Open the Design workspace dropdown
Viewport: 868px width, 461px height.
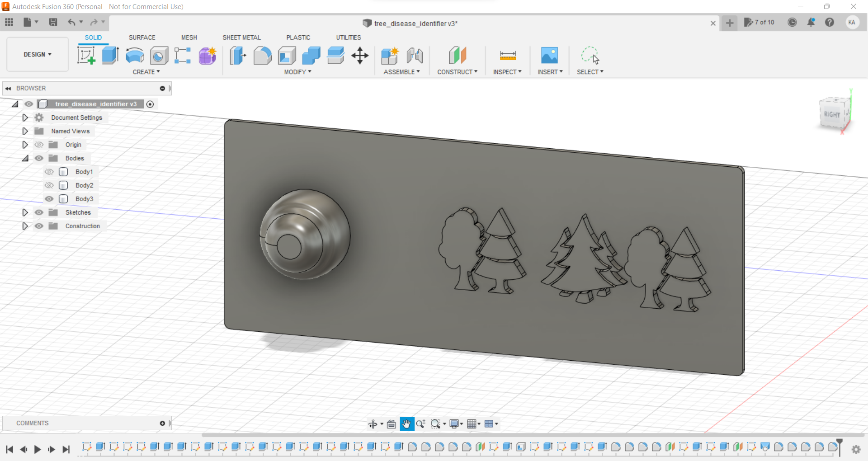point(38,54)
